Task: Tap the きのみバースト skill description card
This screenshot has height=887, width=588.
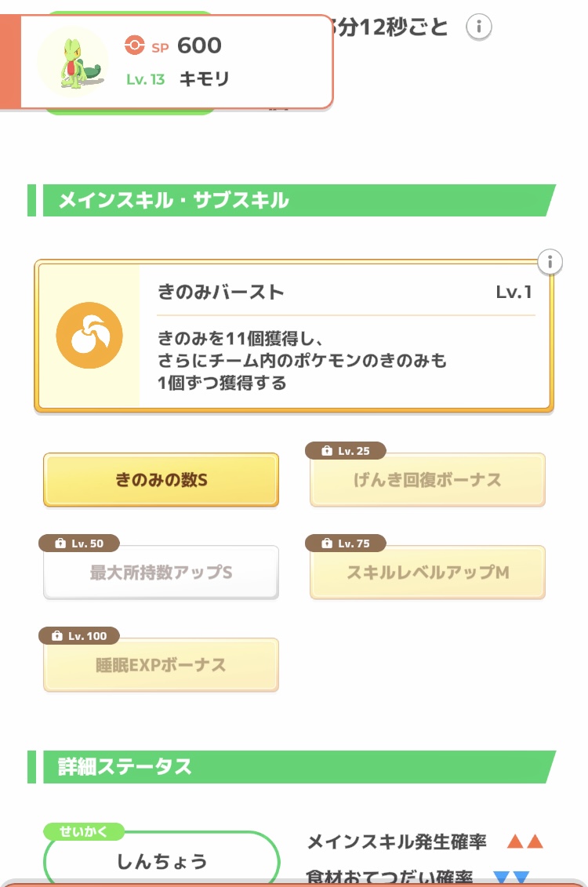Action: [293, 336]
